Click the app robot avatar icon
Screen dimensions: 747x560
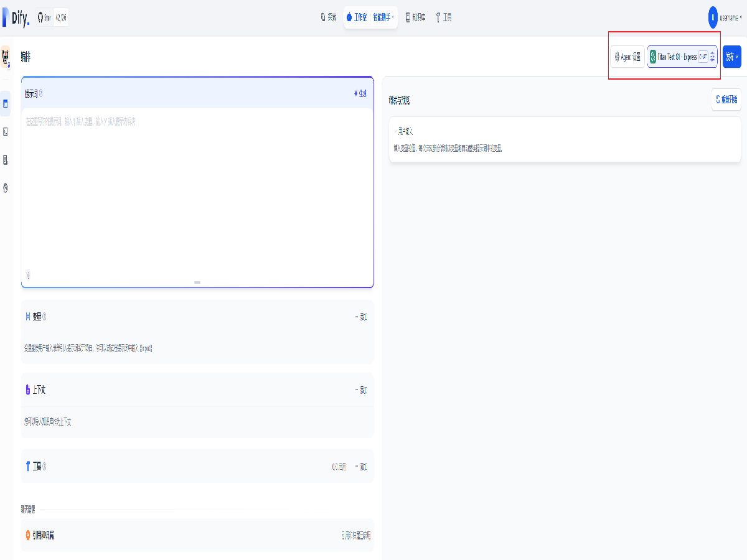tap(6, 57)
